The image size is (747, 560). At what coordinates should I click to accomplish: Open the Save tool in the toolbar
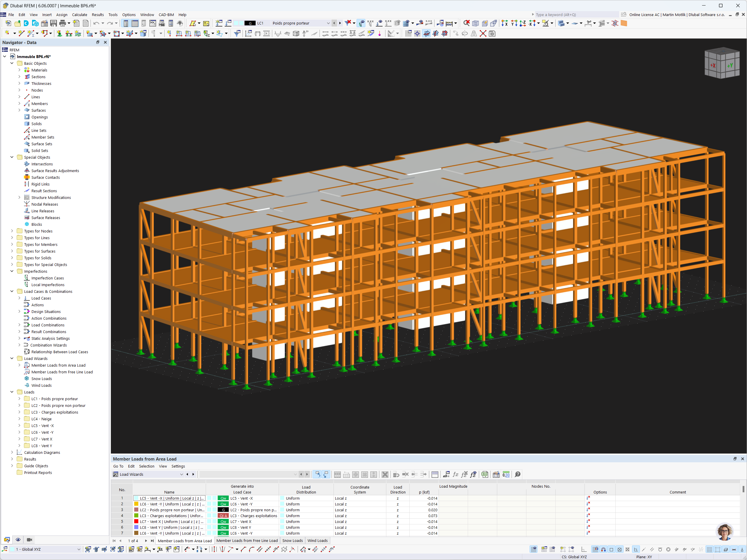tap(54, 23)
